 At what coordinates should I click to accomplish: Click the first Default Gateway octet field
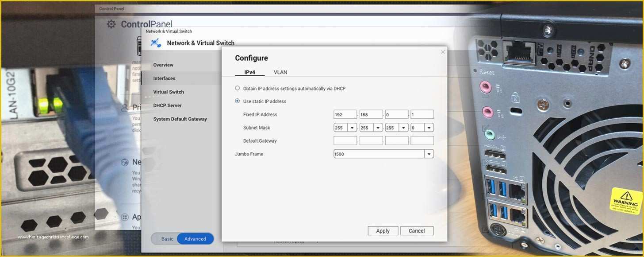coord(345,141)
